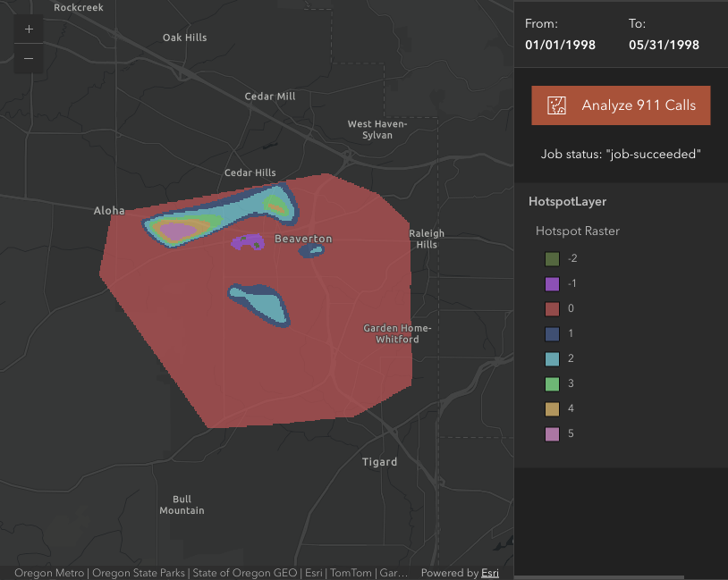
Task: Click the From date field showing 01/01/1998
Action: click(x=560, y=45)
